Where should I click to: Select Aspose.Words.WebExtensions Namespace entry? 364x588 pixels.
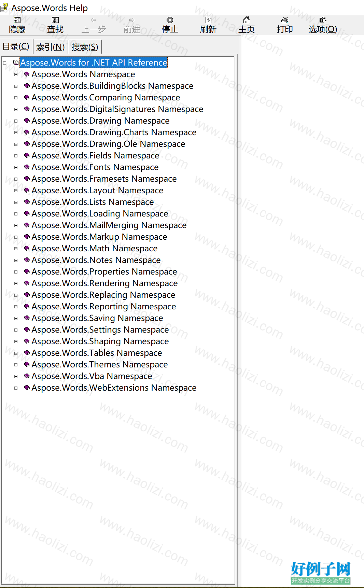coord(114,388)
